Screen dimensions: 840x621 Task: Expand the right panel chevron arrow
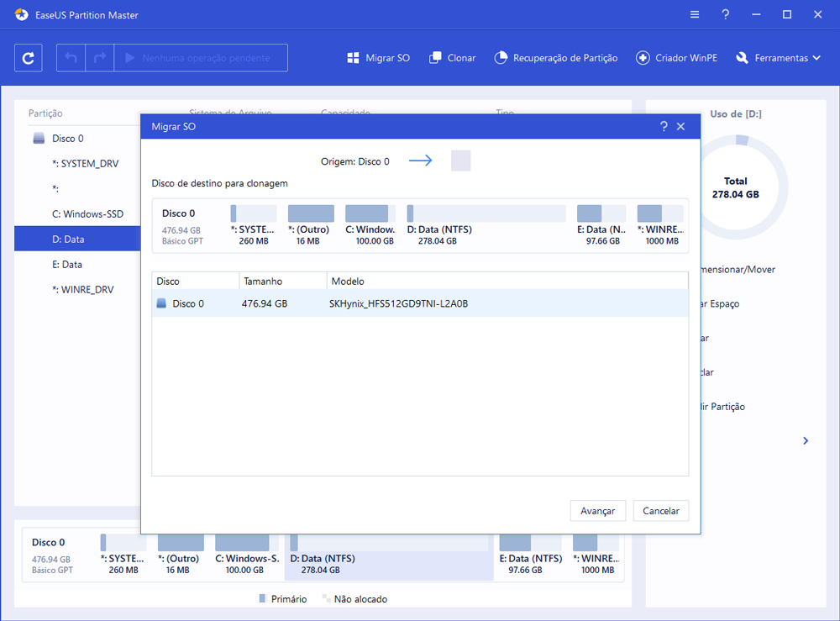point(806,440)
